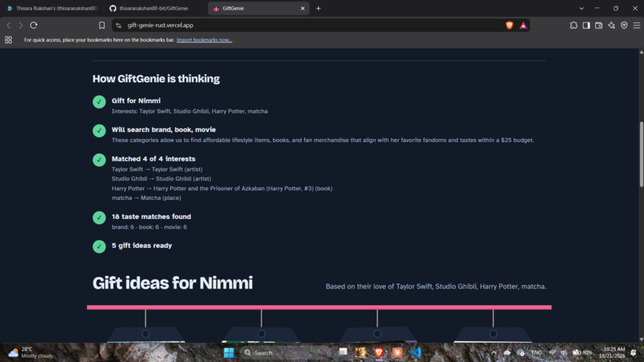
Task: Click '5 gift ideas ready' text
Action: coord(141,245)
